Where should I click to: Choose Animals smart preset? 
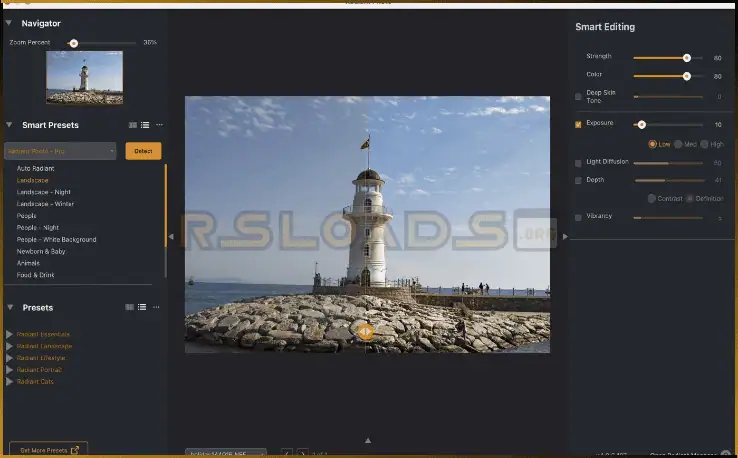coord(28,263)
